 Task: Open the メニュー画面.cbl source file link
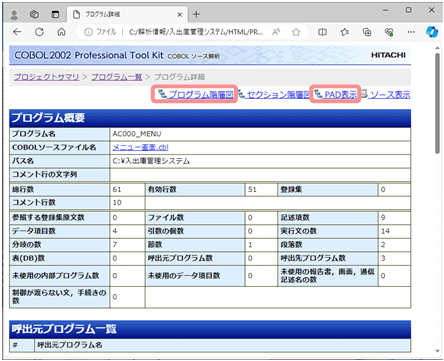(140, 147)
